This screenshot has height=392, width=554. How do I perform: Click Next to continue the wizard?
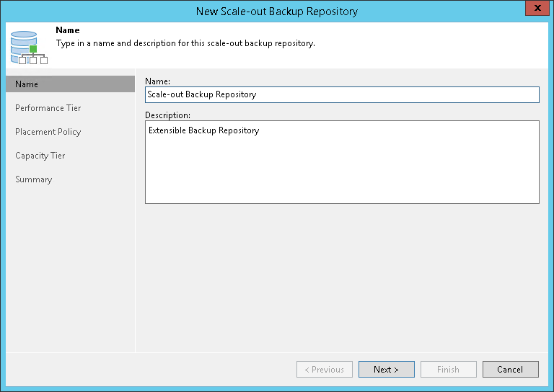click(x=386, y=370)
